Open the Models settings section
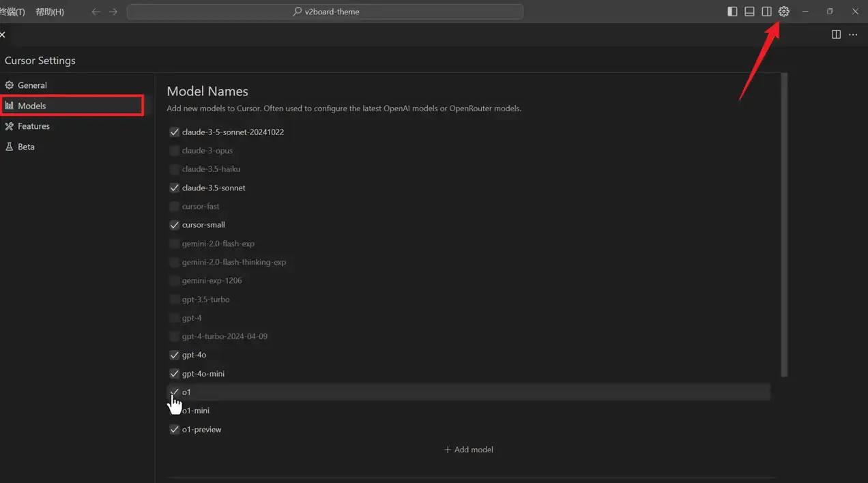868x483 pixels. tap(32, 106)
